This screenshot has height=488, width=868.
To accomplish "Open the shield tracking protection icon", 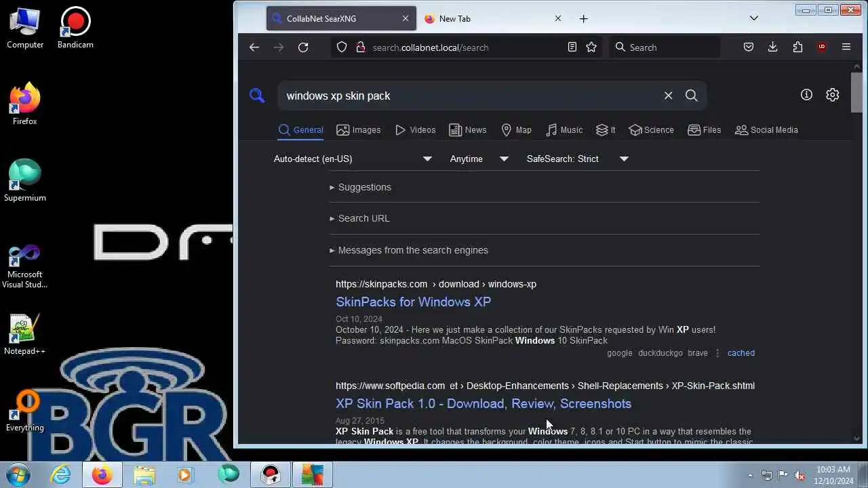I will [342, 47].
